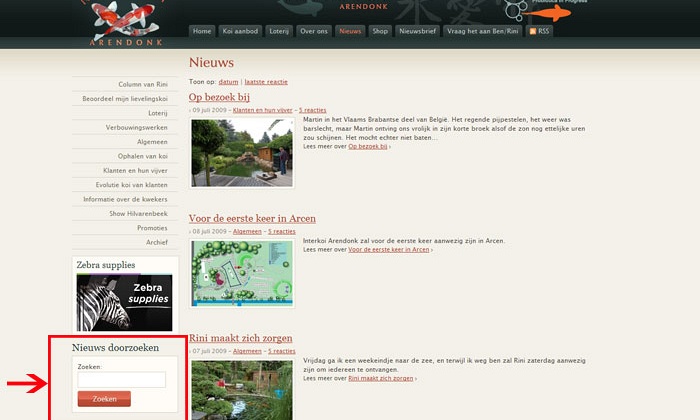This screenshot has height=420, width=700.
Task: Click 'Klanten en hun vijver' category under first article
Action: pyautogui.click(x=262, y=110)
